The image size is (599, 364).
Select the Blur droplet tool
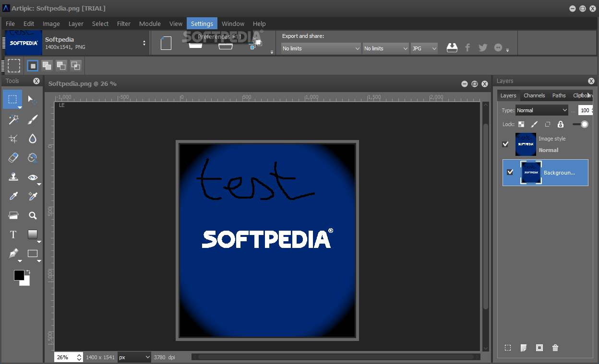(x=32, y=139)
